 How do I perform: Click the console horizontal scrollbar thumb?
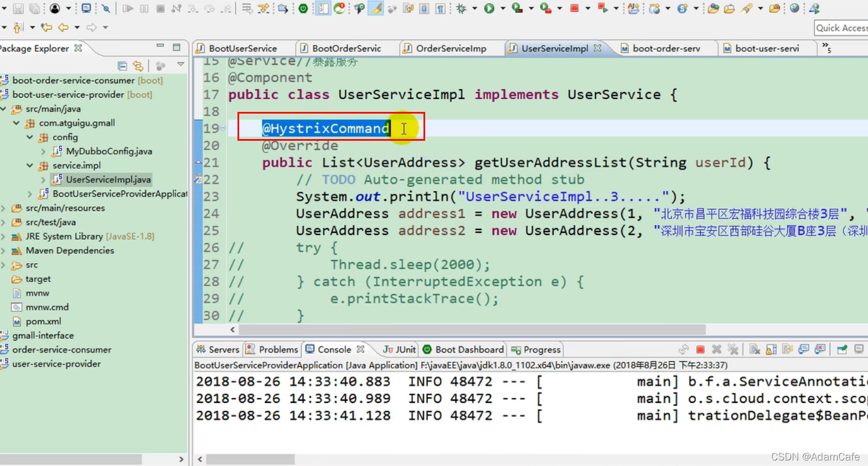(x=250, y=459)
